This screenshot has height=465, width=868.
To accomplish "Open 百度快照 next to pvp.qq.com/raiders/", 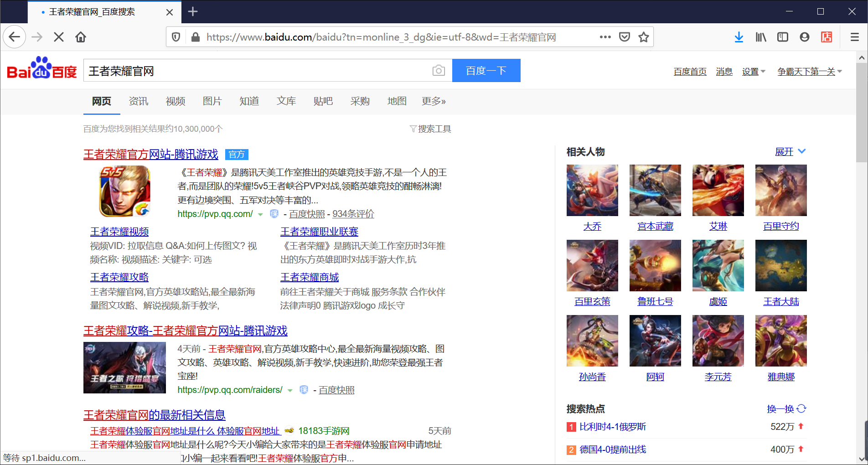I will point(336,390).
